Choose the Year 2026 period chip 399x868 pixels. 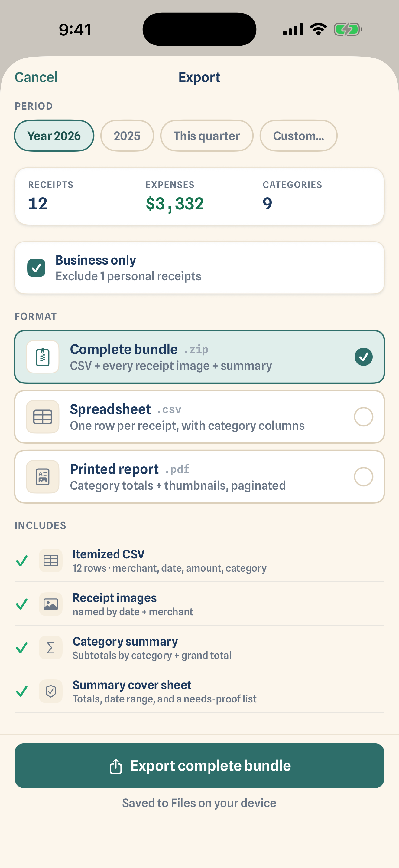pyautogui.click(x=54, y=136)
